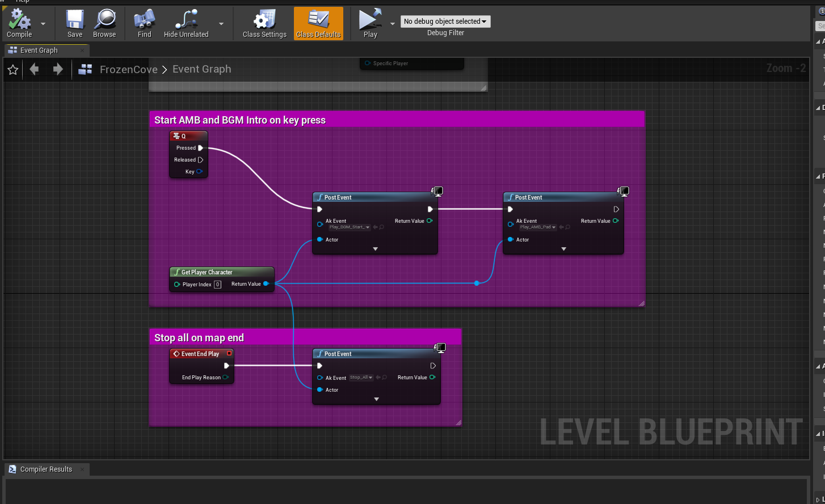Toggle the highlighted Class Defaults button
Image resolution: width=825 pixels, height=504 pixels.
click(x=318, y=24)
